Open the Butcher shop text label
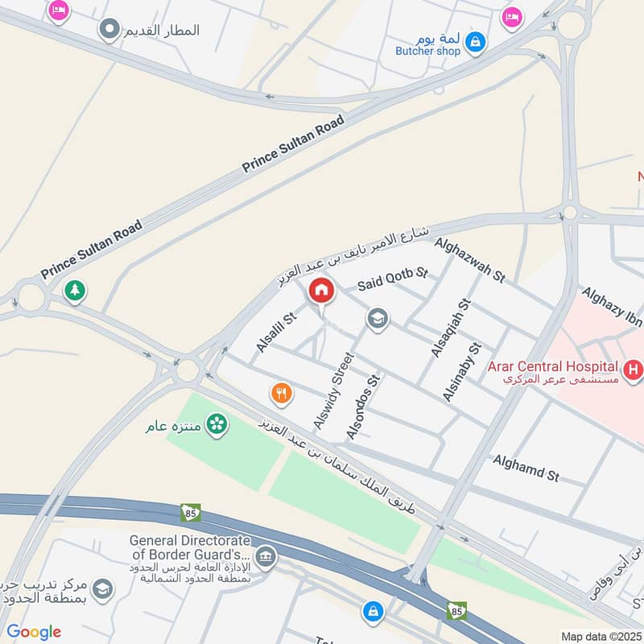The height and width of the screenshot is (644, 644). [427, 51]
